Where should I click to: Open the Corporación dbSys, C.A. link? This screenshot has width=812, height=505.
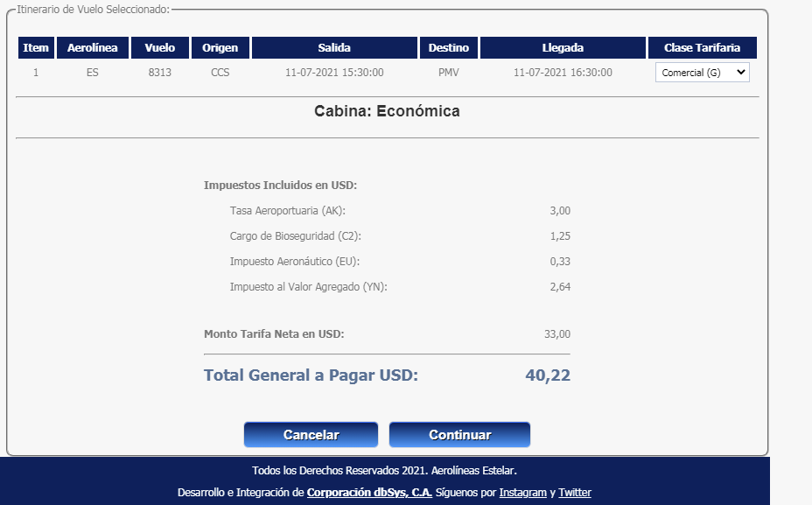point(369,493)
